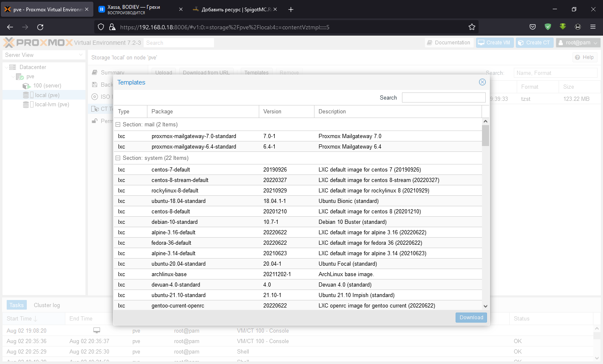This screenshot has height=364, width=603.
Task: Select devuan-4.0-standard template
Action: [298, 285]
